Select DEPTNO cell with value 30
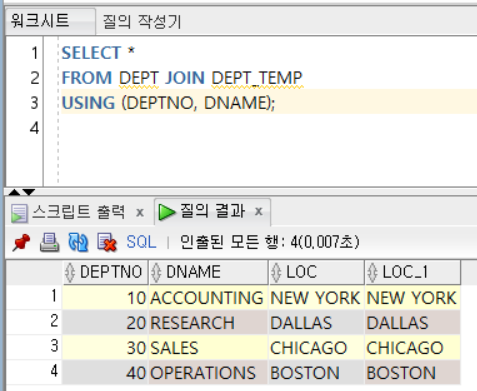477x391 pixels. tap(105, 348)
